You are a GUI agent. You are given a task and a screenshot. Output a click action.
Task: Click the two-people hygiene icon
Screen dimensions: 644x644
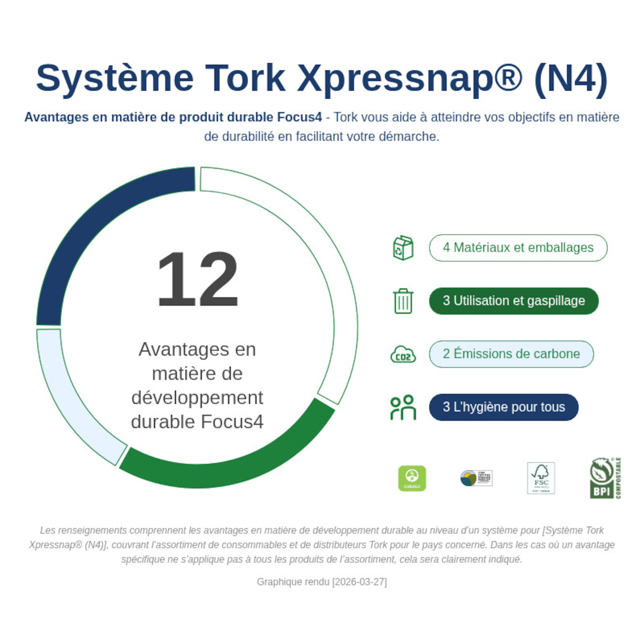tap(403, 407)
